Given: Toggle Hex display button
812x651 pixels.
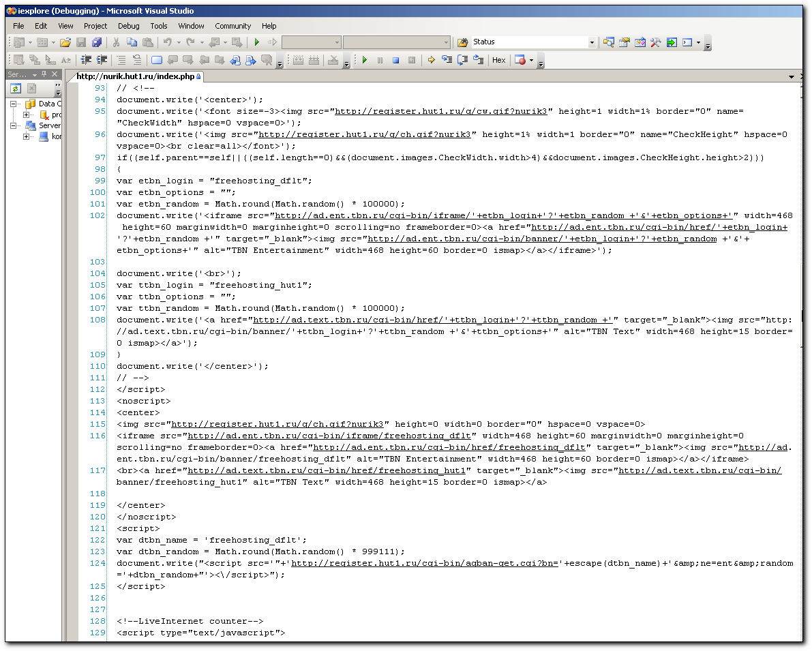Looking at the screenshot, I should click(x=498, y=60).
